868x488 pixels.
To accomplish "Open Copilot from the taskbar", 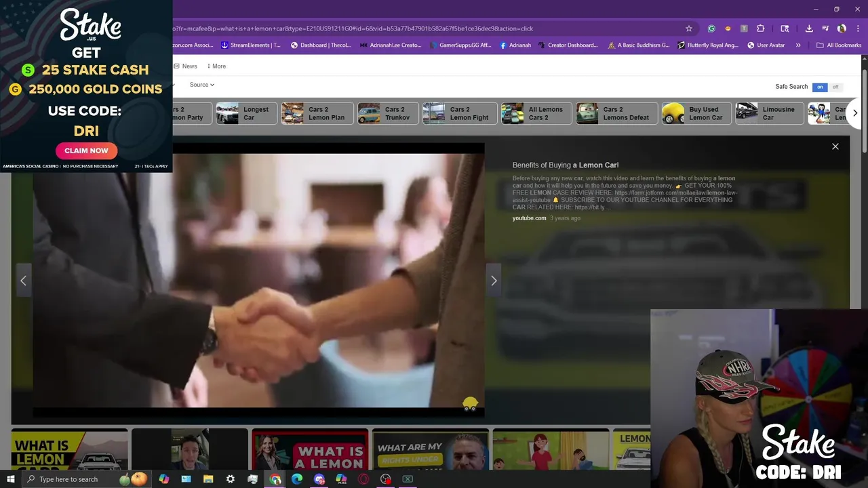I will pyautogui.click(x=163, y=479).
